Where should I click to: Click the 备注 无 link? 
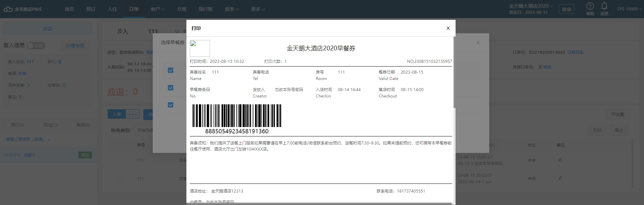point(20,97)
